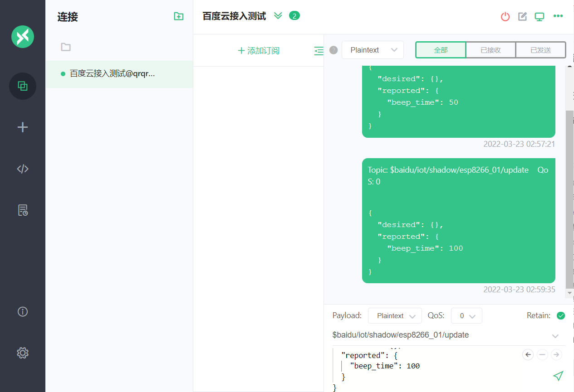Click the 添加订阅 subscription button
Screen dimensions: 574x392
tap(258, 51)
